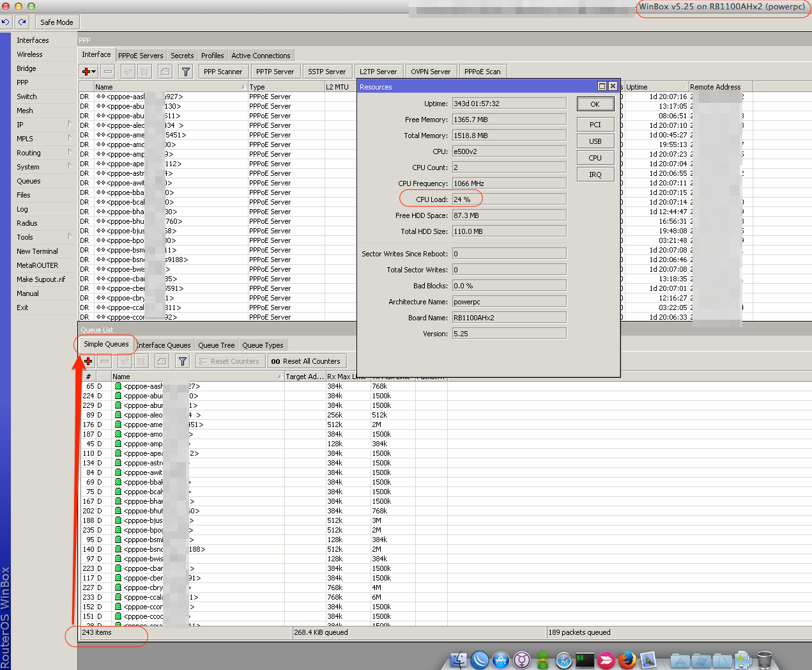Click the Disable cross icon in Queue List toolbar

coord(142,361)
